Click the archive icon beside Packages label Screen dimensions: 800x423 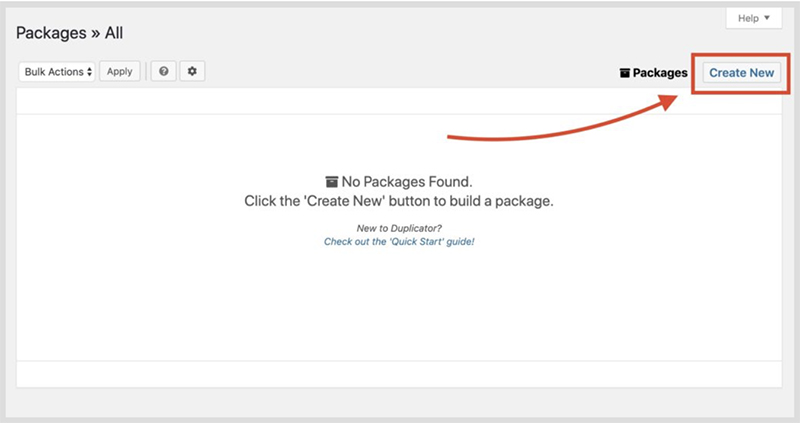625,73
